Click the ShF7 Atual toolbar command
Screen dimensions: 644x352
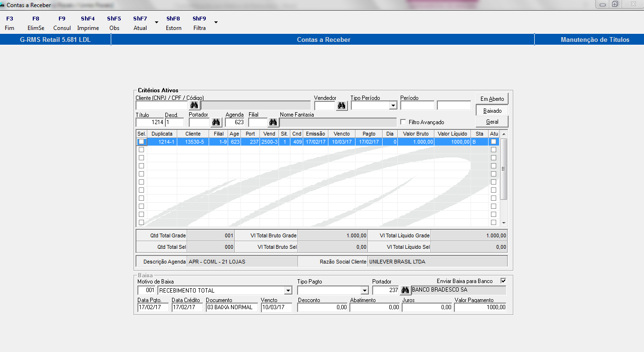click(x=140, y=23)
